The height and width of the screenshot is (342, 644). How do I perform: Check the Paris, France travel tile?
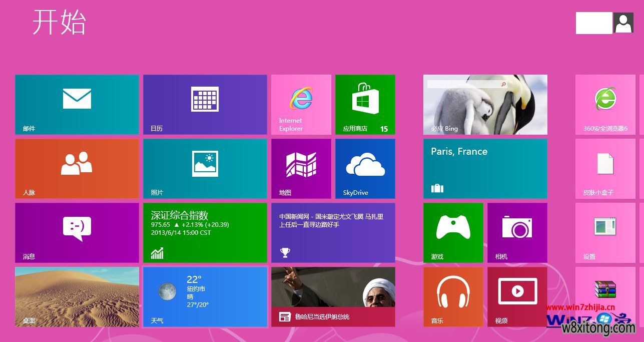[x=485, y=168]
